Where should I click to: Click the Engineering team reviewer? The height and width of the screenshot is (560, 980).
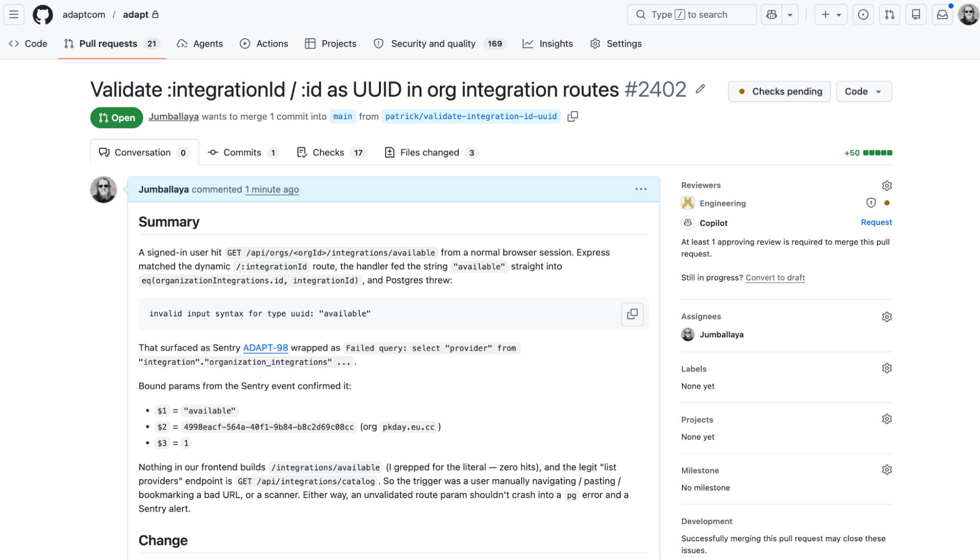click(x=723, y=204)
